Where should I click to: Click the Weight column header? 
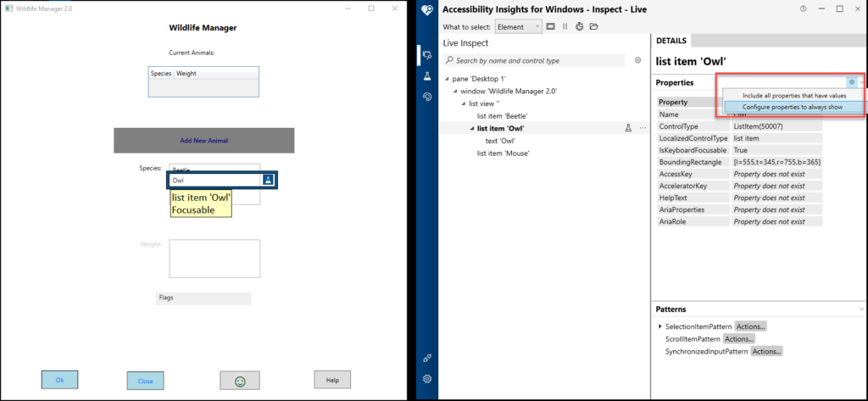[x=186, y=73]
